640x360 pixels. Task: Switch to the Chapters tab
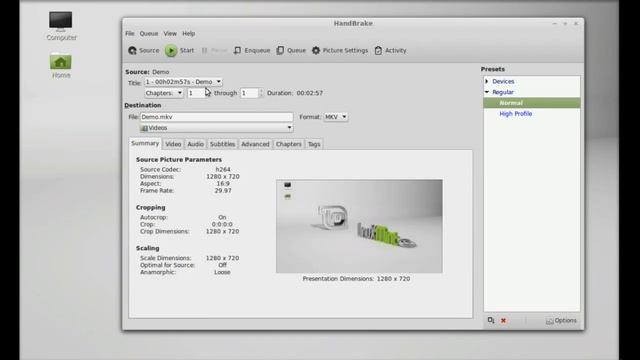[x=289, y=144]
